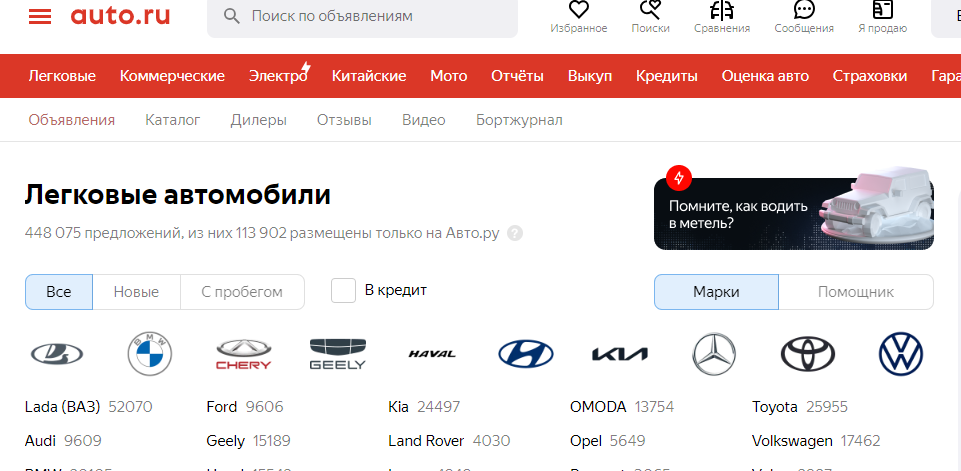Focus the Поиск по объявлениям search field
The image size is (961, 471).
click(x=362, y=16)
